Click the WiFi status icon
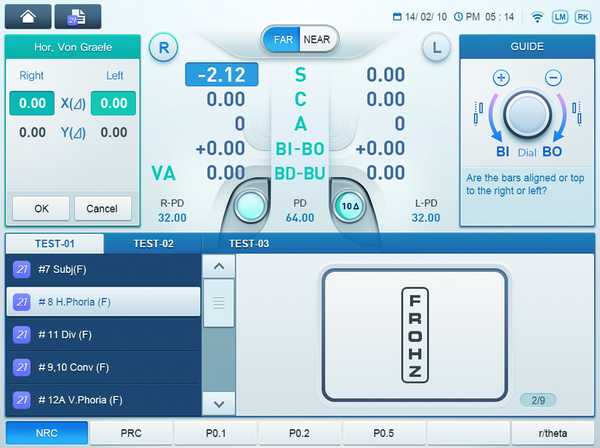The width and height of the screenshot is (600, 448). point(536,17)
